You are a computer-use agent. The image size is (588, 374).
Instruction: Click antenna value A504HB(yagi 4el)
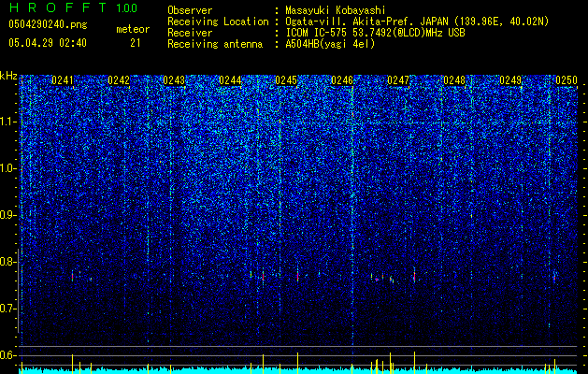click(330, 44)
